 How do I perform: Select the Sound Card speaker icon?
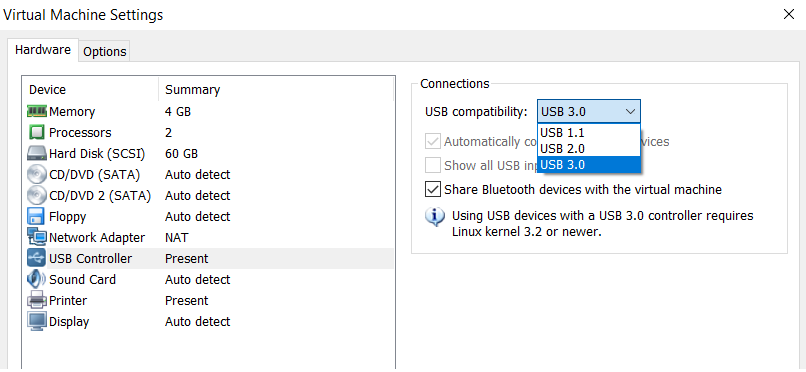(36, 280)
